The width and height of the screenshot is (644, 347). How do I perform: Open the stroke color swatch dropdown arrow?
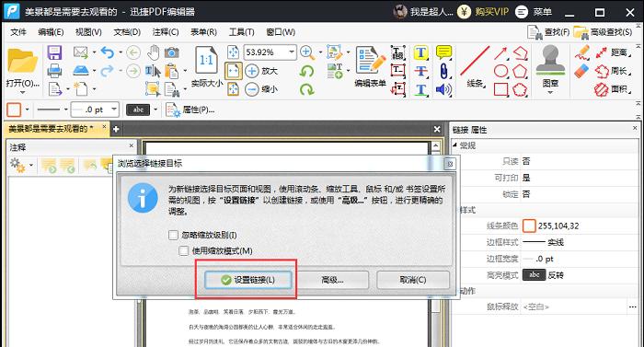(27, 110)
